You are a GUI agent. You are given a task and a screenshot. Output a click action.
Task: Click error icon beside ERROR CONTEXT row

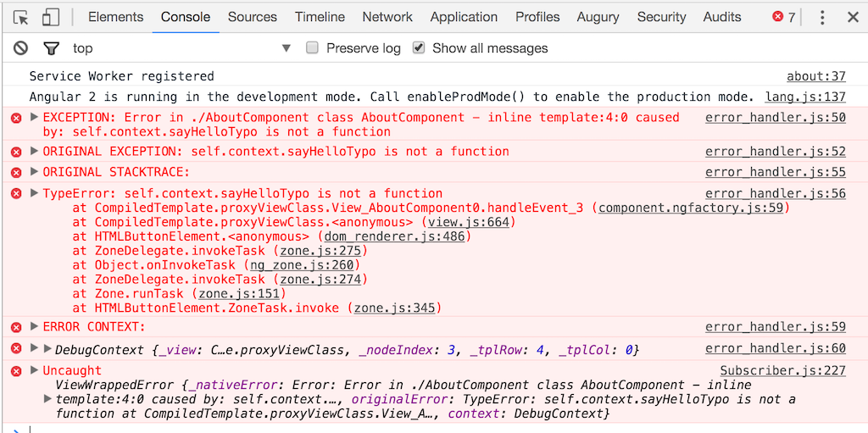(x=17, y=327)
